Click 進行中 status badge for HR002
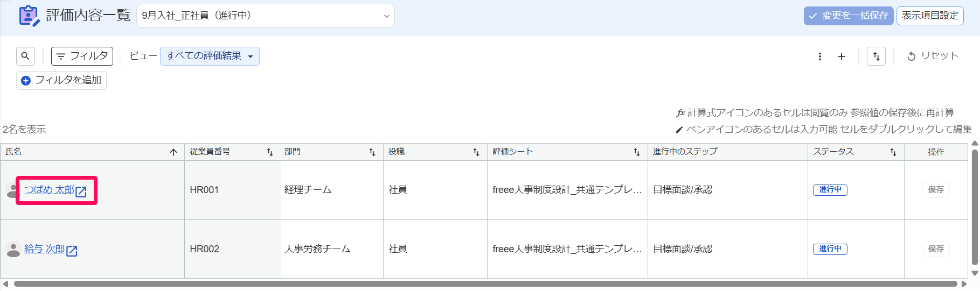 coord(830,249)
